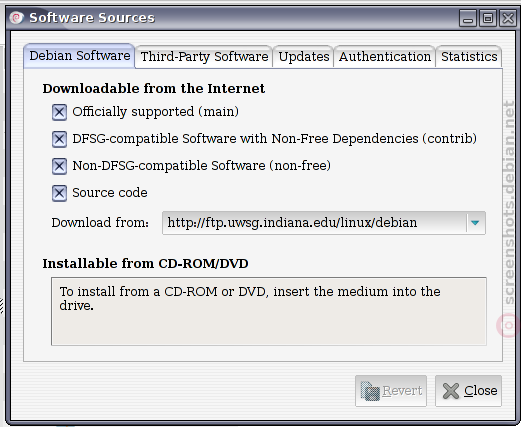Expand the Download from arrow
Screen dimensions: 521x427
click(475, 223)
